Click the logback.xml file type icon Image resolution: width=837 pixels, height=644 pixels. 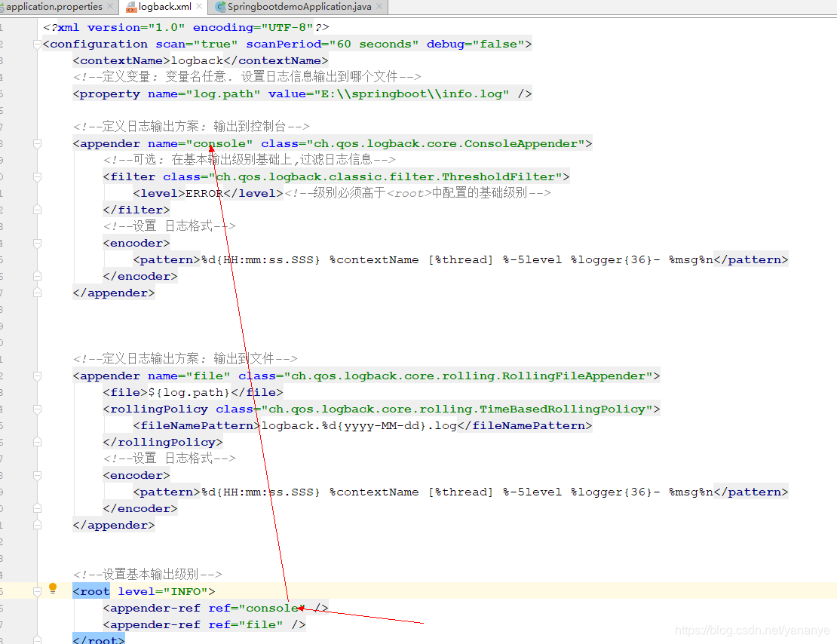131,7
